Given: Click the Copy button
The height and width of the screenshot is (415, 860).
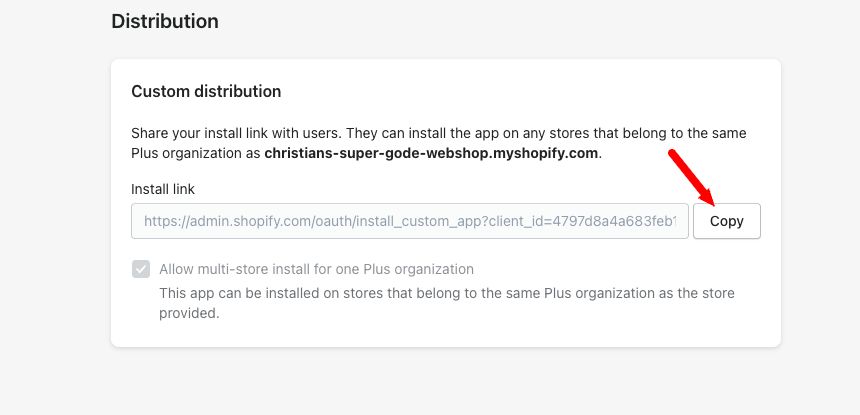Looking at the screenshot, I should pyautogui.click(x=727, y=222).
